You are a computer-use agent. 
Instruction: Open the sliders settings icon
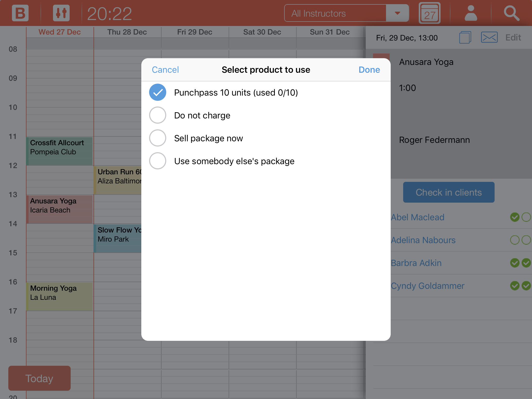point(61,13)
